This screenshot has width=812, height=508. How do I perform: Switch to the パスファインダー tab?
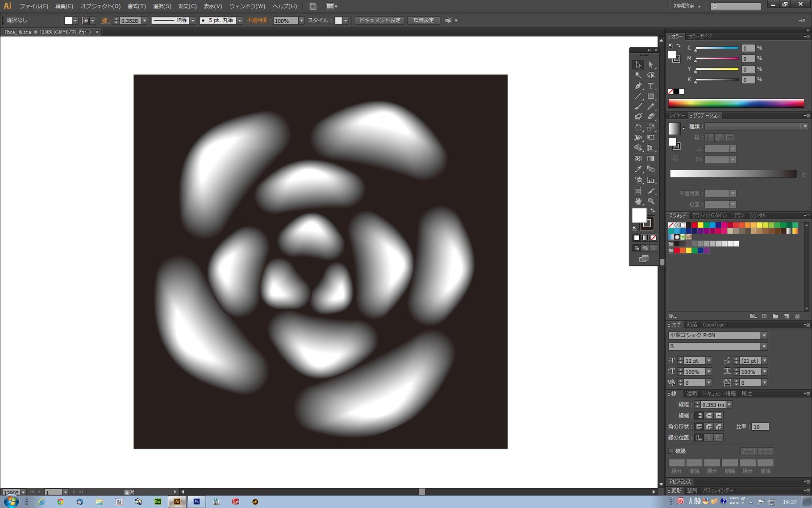point(718,491)
